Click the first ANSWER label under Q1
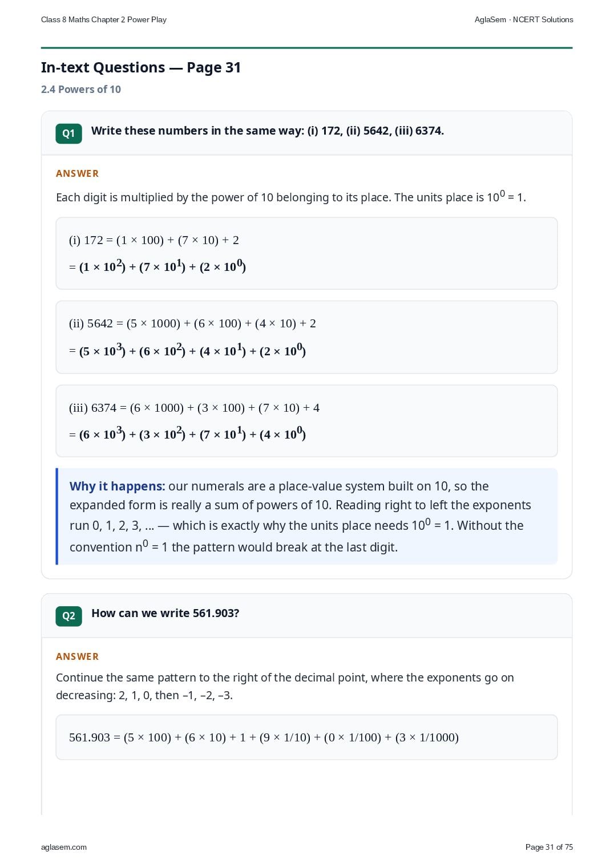The height and width of the screenshot is (868, 614). point(77,173)
